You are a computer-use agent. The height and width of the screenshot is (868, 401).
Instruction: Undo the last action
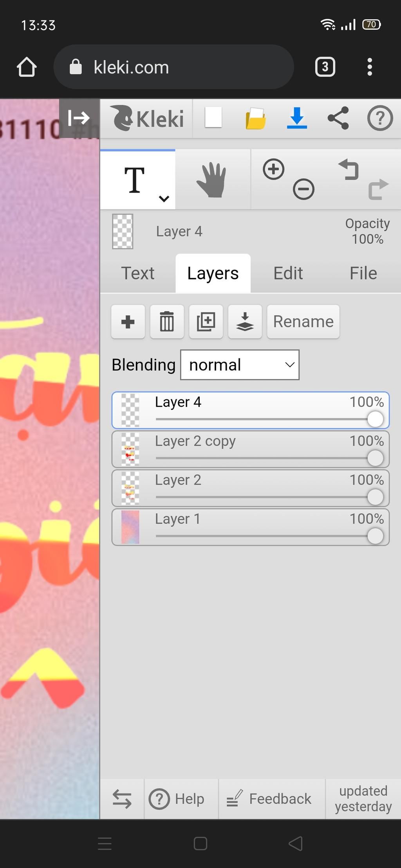point(349,169)
